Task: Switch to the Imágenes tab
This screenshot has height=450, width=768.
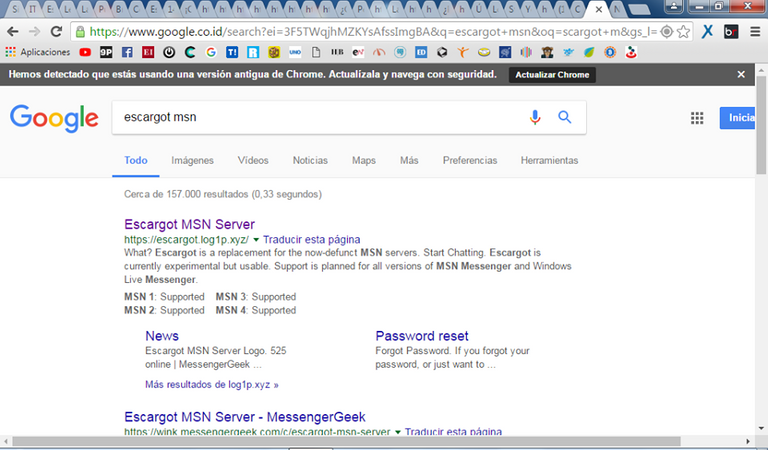Action: [x=192, y=161]
